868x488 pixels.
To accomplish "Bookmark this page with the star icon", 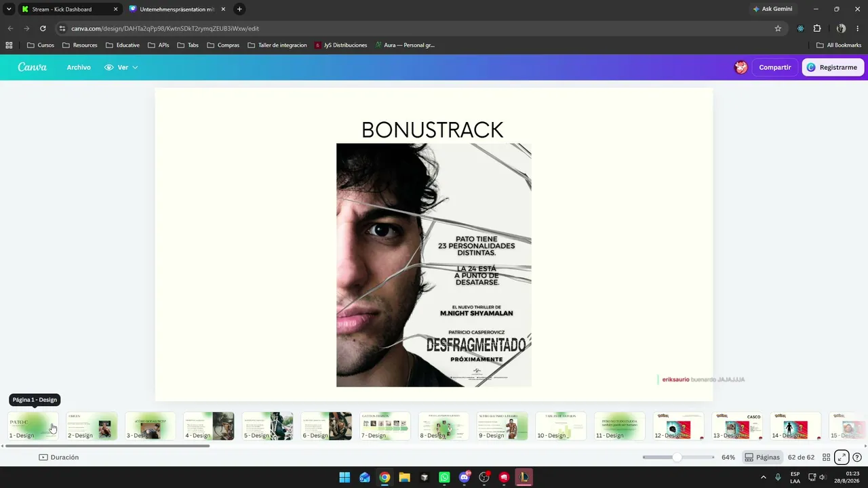I will pos(778,28).
